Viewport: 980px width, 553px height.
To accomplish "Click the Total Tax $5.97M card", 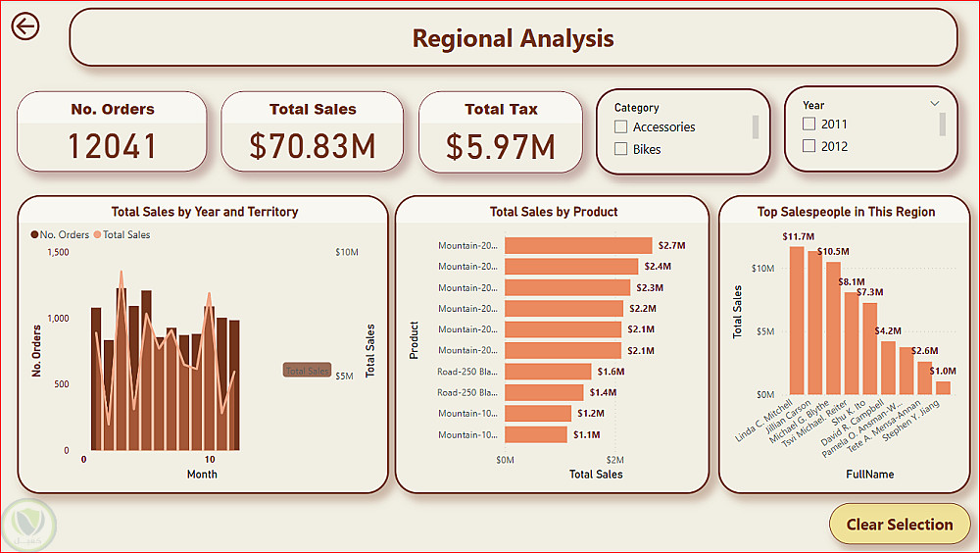I will click(x=501, y=131).
